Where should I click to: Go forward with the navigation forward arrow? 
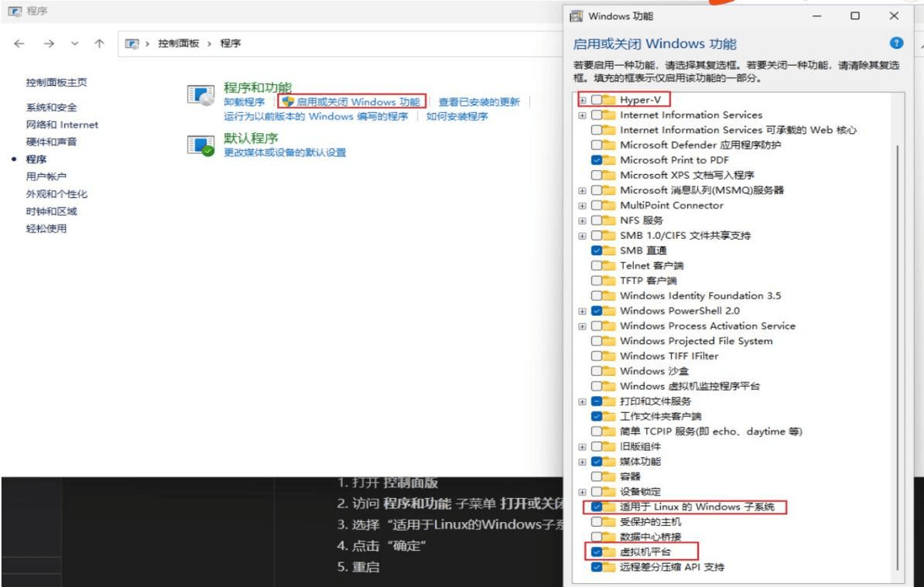coord(49,43)
